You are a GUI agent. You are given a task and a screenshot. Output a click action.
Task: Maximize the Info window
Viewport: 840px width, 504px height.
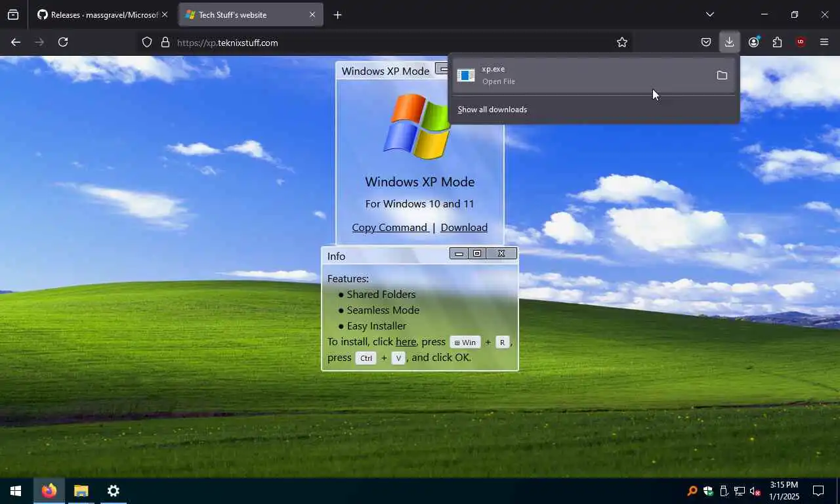click(477, 253)
